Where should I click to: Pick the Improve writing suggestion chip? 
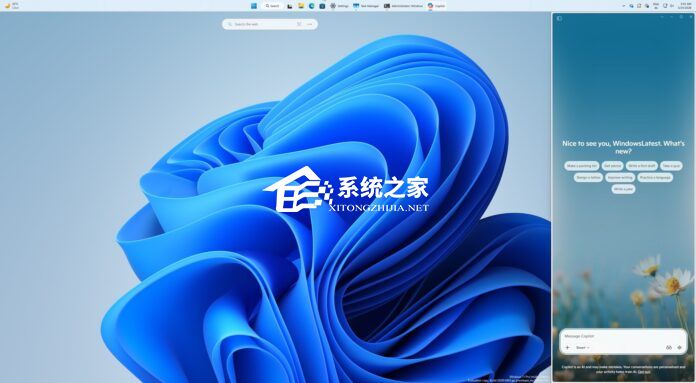point(620,177)
